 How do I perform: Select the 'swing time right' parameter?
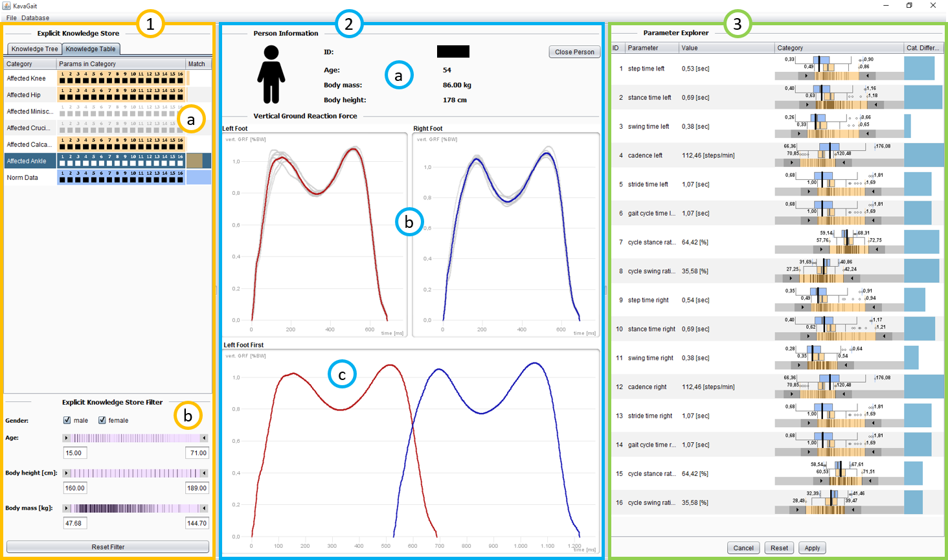(x=777, y=358)
